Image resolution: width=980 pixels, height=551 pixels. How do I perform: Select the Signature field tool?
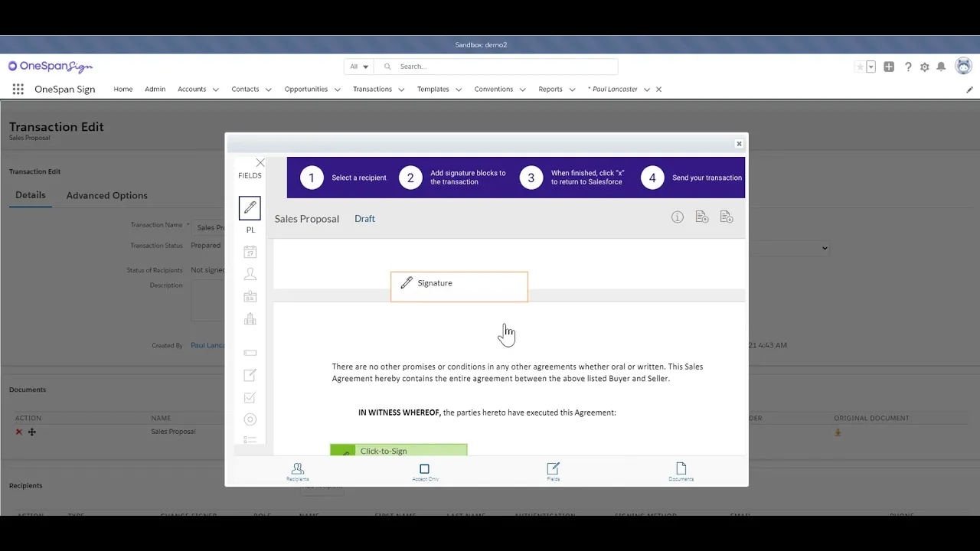tap(250, 207)
